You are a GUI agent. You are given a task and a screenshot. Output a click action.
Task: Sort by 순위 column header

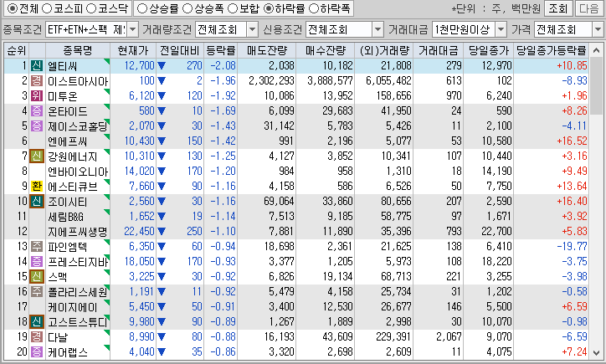tap(16, 50)
